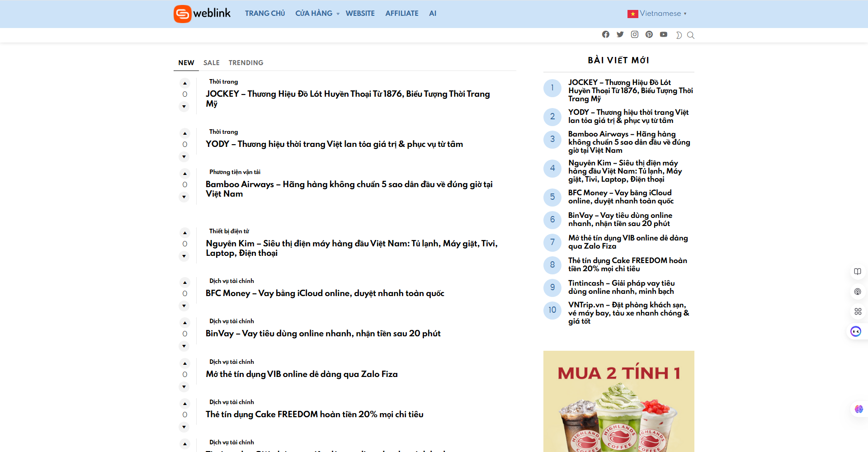Open the Vietnamese language dropdown
The height and width of the screenshot is (452, 868).
[x=657, y=14]
